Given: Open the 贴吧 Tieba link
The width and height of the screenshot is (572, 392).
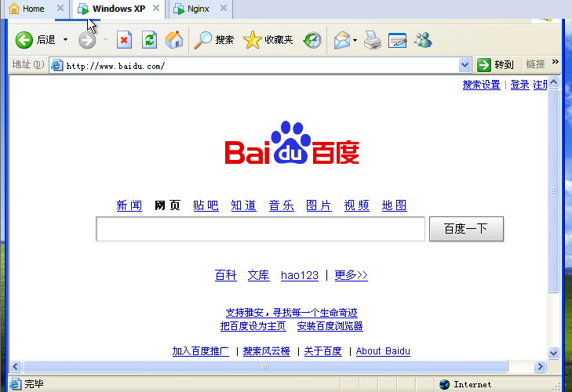Looking at the screenshot, I should 206,205.
